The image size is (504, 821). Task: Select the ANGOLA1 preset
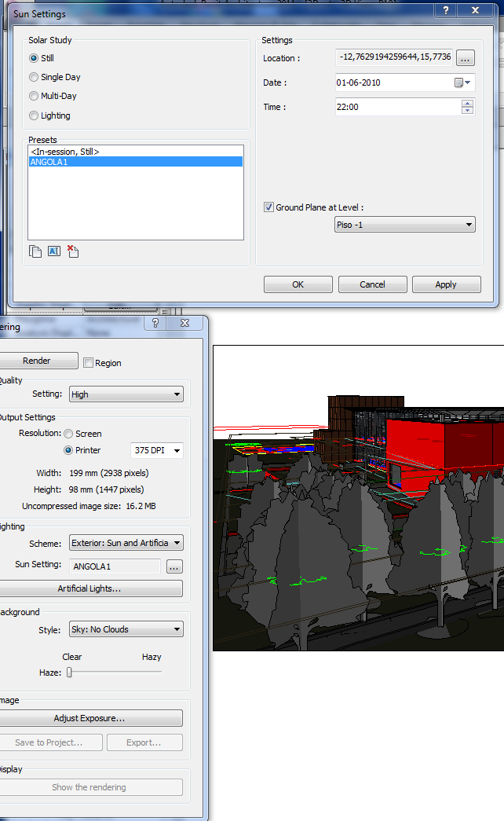pyautogui.click(x=135, y=162)
